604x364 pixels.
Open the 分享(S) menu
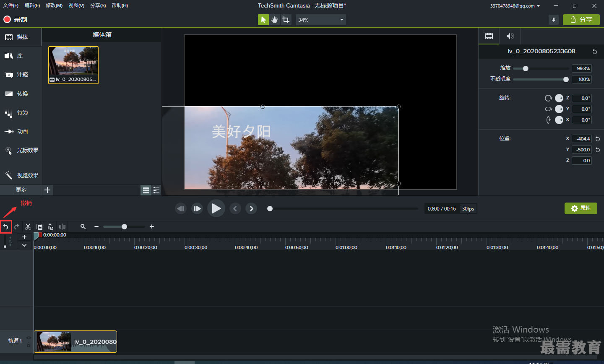(x=98, y=5)
